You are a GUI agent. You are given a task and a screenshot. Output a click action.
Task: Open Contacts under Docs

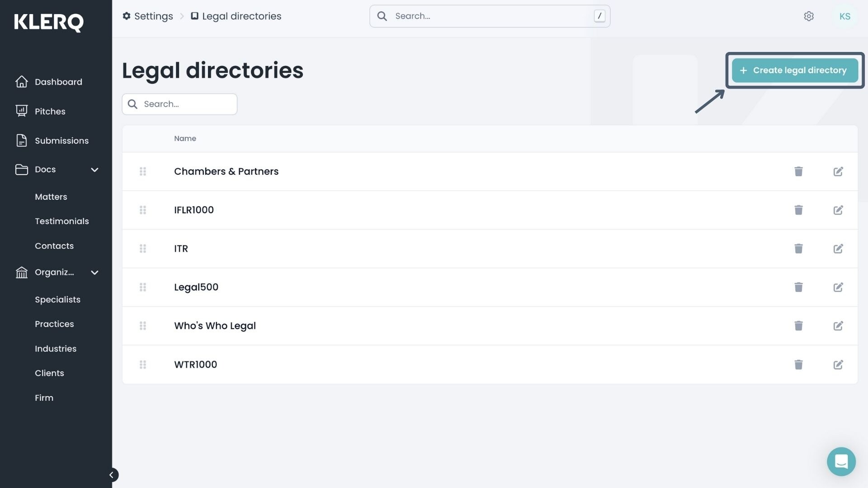click(x=54, y=246)
